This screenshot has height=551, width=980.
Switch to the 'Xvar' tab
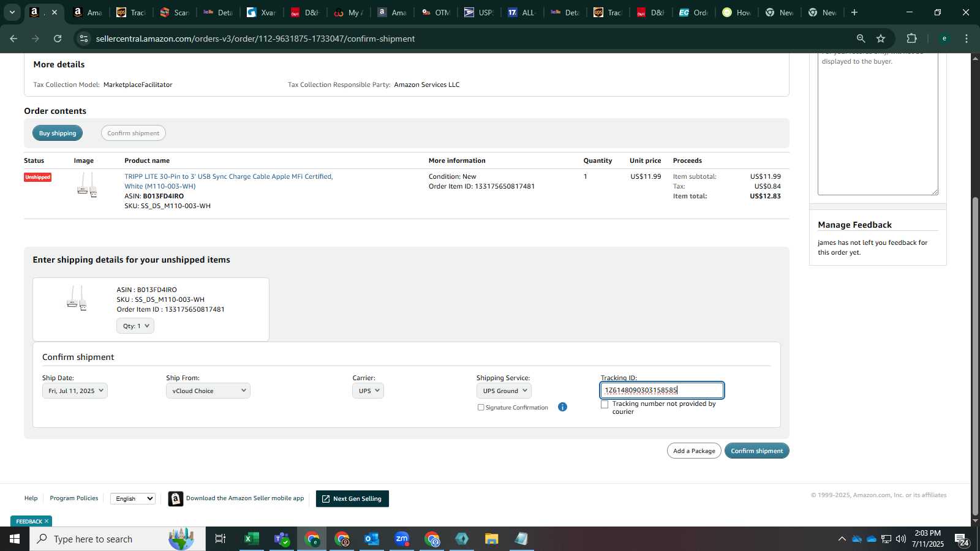pyautogui.click(x=261, y=12)
